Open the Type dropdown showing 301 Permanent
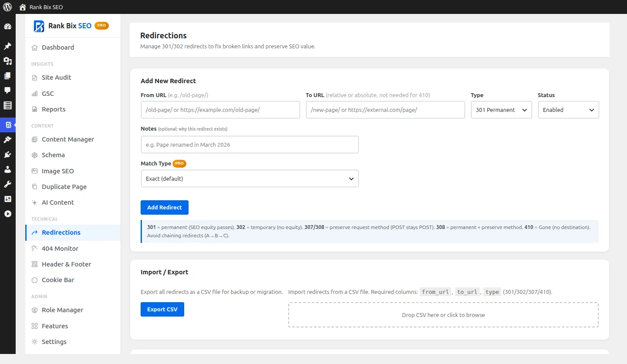The height and width of the screenshot is (364, 627). 502,110
